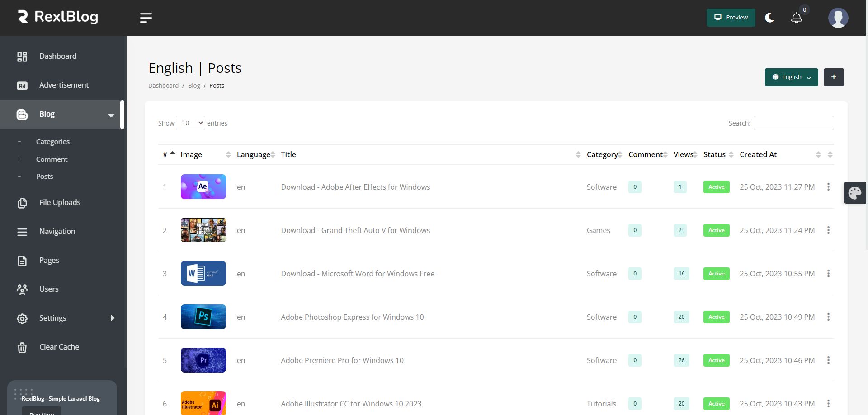The image size is (868, 415).
Task: Click the user avatar in the header
Action: click(x=838, y=18)
